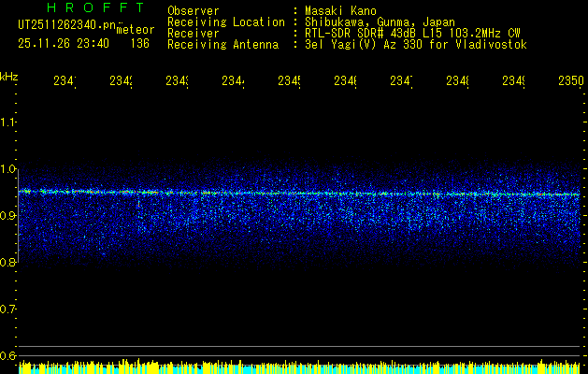Click the Receiver label
This screenshot has height=374, width=588.
(194, 34)
